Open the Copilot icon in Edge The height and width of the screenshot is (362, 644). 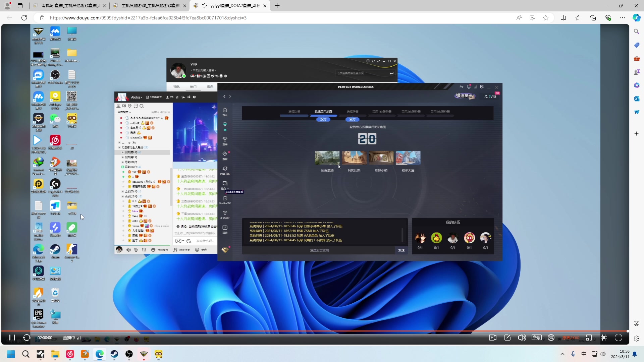point(636,18)
